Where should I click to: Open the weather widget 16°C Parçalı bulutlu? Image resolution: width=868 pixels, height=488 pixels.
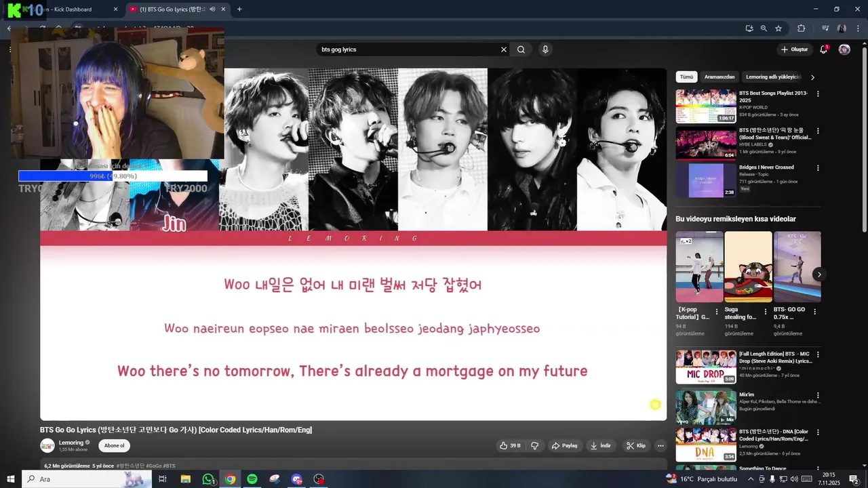pyautogui.click(x=701, y=479)
